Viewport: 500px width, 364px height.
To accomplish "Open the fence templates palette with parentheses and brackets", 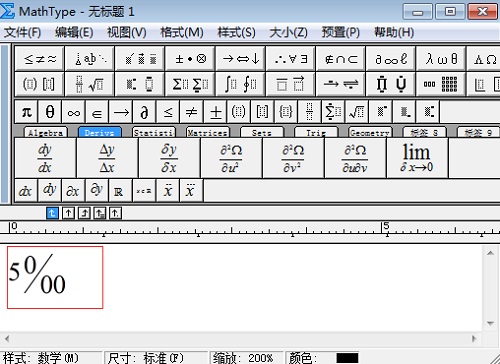I will coord(40,84).
